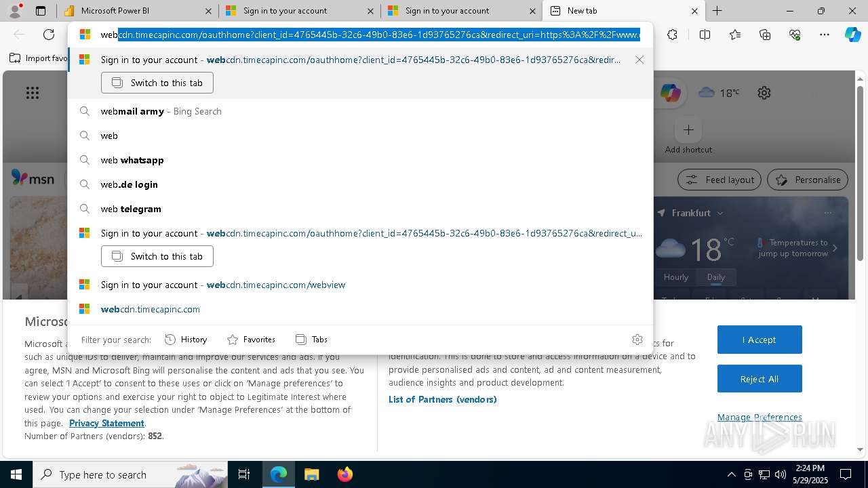
Task: Open Privacy Statement link
Action: 106,423
